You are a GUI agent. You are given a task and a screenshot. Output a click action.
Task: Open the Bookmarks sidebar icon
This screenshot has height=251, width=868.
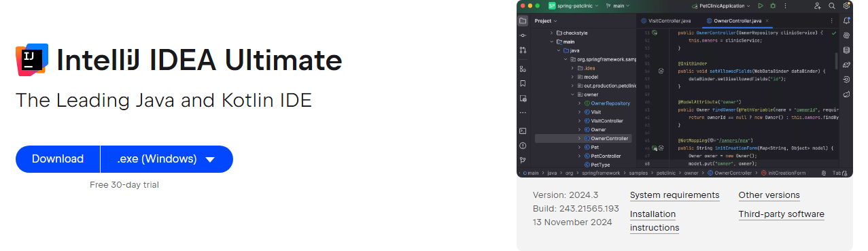(523, 84)
